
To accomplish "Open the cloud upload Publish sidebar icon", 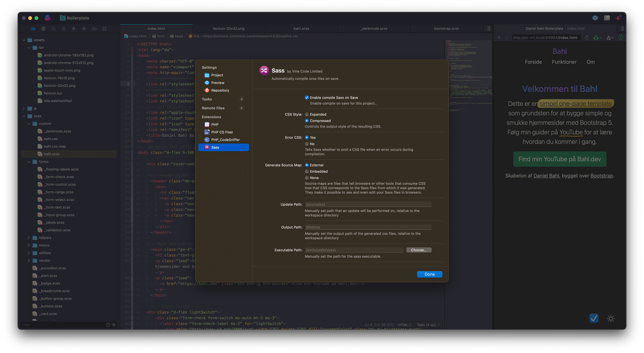I will 94,29.
